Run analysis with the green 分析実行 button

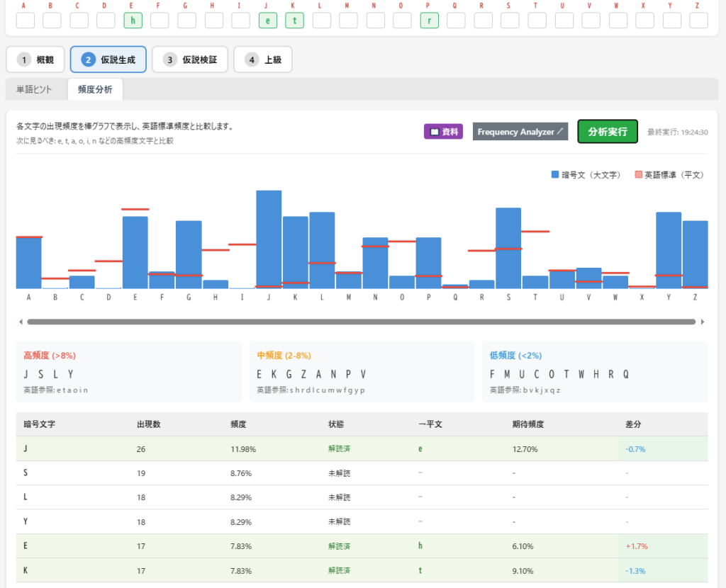pos(608,132)
